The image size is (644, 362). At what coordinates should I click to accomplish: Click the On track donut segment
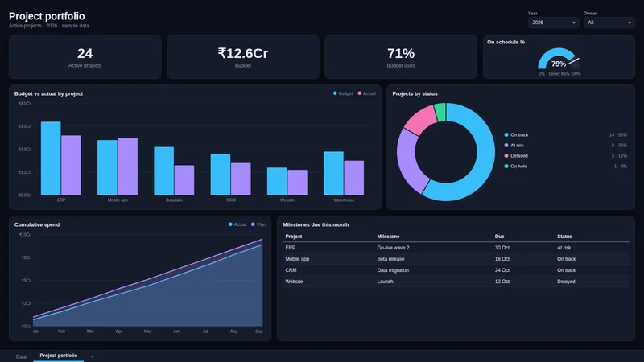click(x=484, y=160)
